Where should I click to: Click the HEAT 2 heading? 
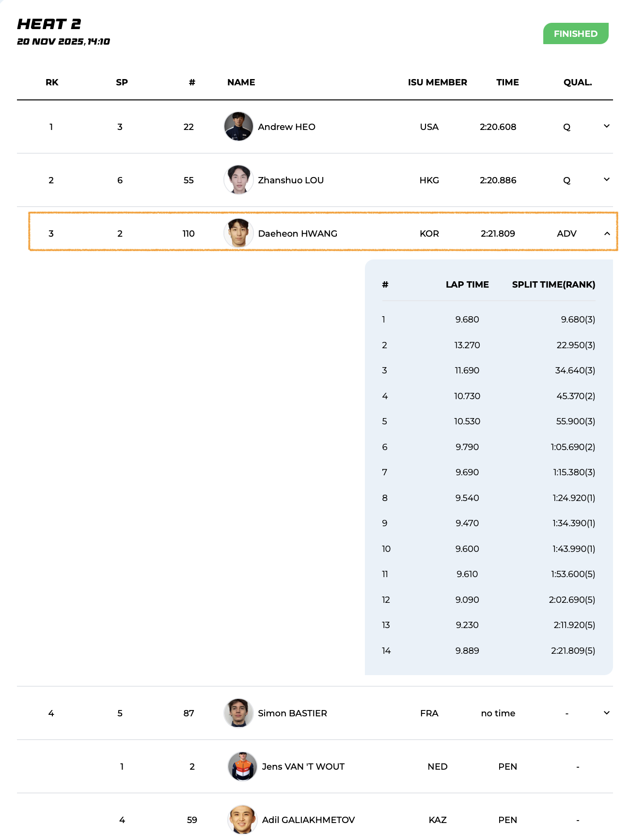49,24
